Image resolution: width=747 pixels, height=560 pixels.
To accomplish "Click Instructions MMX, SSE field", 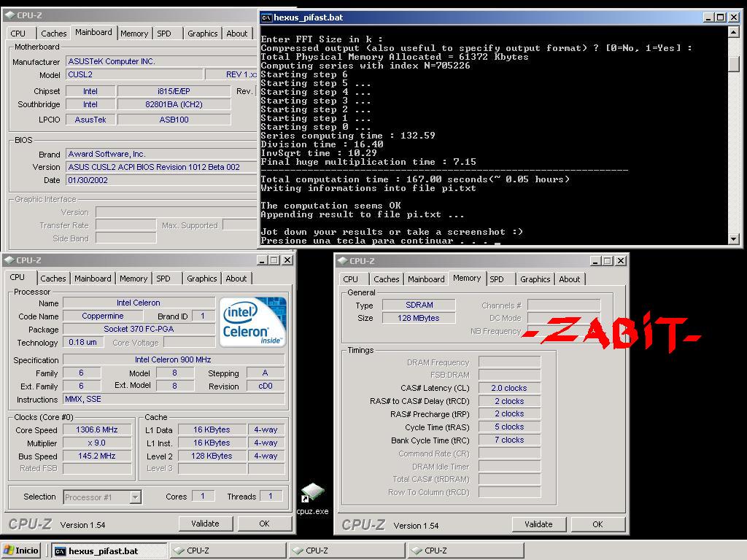I will coord(174,399).
